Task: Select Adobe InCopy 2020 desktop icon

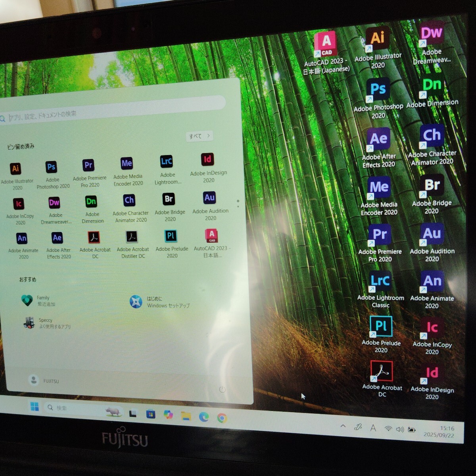Action: [432, 336]
